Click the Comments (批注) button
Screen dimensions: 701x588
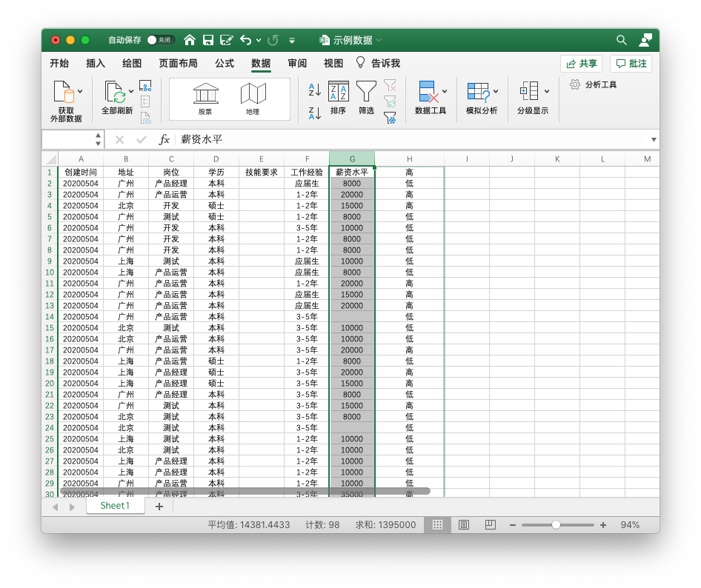[x=631, y=64]
